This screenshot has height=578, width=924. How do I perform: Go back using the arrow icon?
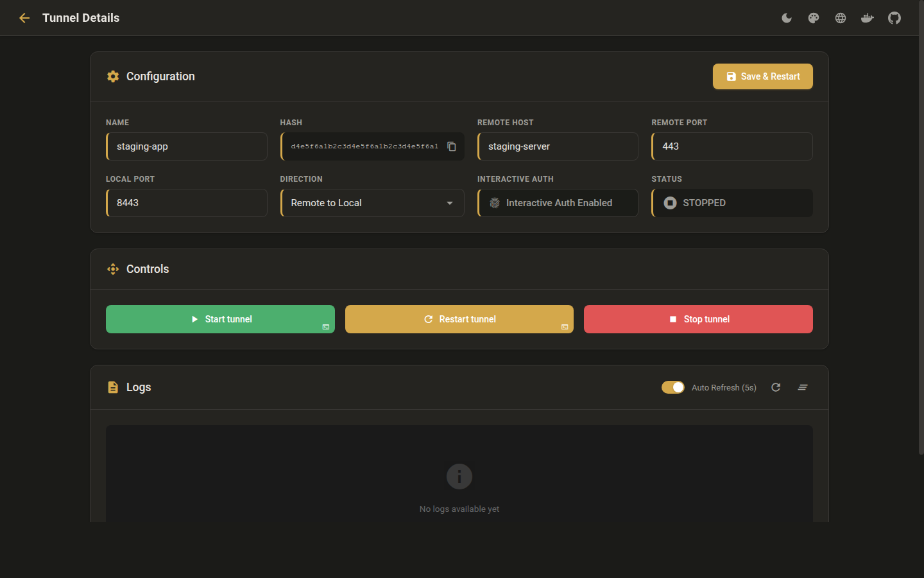point(24,18)
